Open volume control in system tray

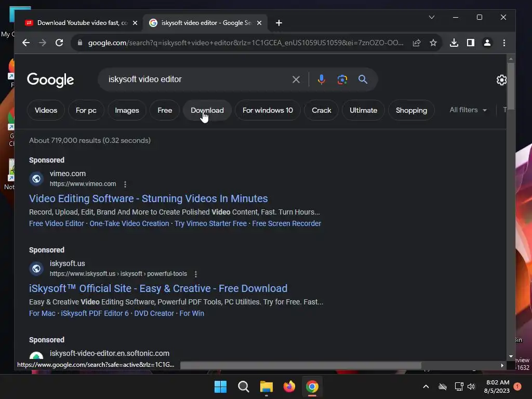tap(471, 387)
